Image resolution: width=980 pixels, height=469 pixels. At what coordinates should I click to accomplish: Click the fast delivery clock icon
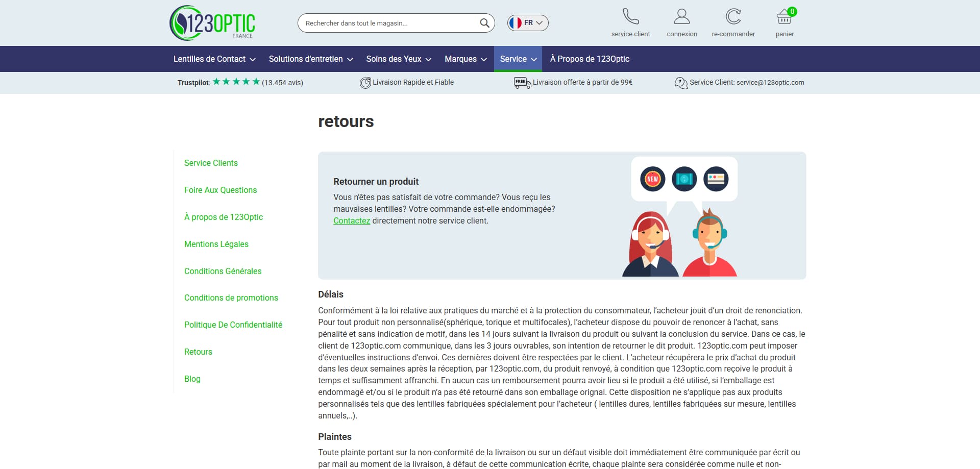click(365, 83)
